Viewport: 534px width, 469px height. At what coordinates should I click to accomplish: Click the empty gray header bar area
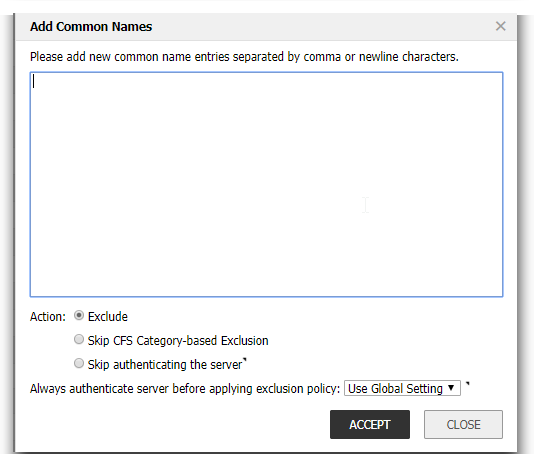tap(324, 27)
